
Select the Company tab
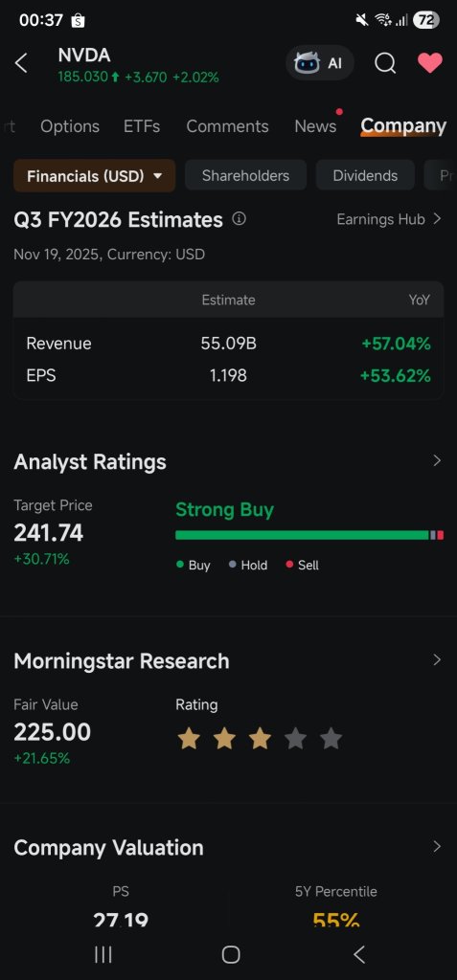click(403, 126)
